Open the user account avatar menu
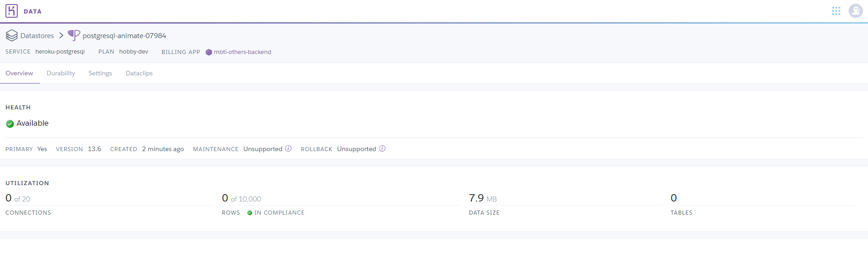 point(856,11)
